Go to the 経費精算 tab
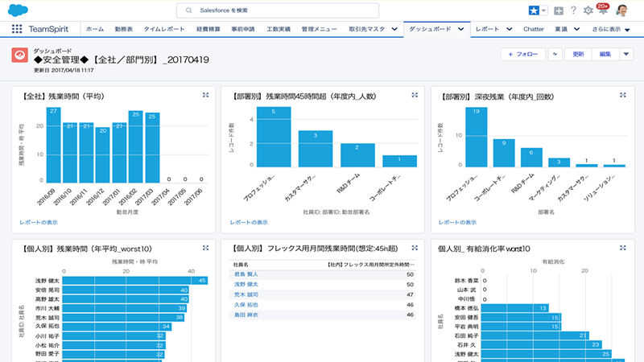The width and height of the screenshot is (644, 362). click(206, 29)
